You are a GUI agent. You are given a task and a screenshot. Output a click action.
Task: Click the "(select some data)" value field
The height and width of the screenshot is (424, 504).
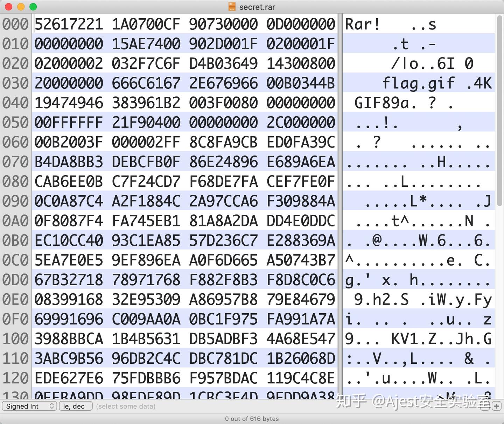coord(126,406)
